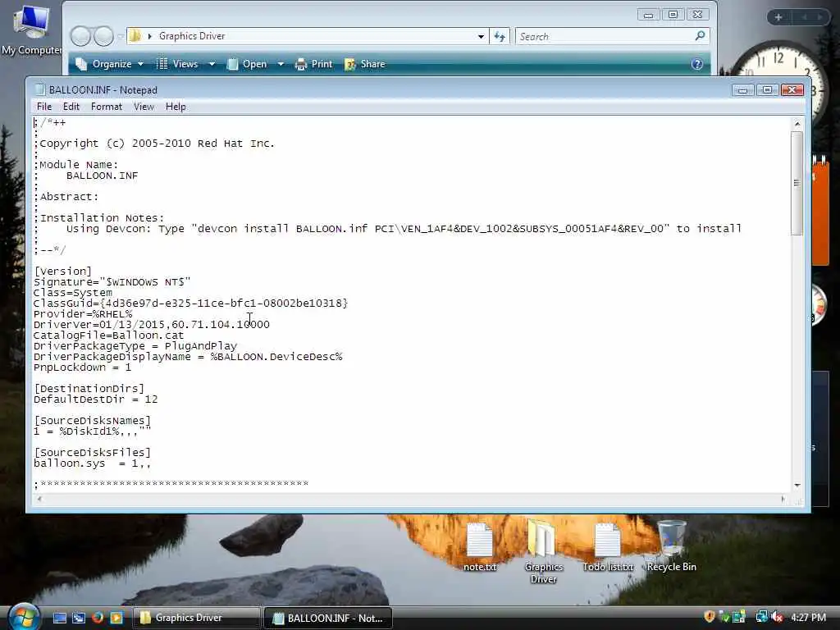Click the balloon.sys = 1,, line
Viewport: 840px width, 630px height.
click(92, 463)
